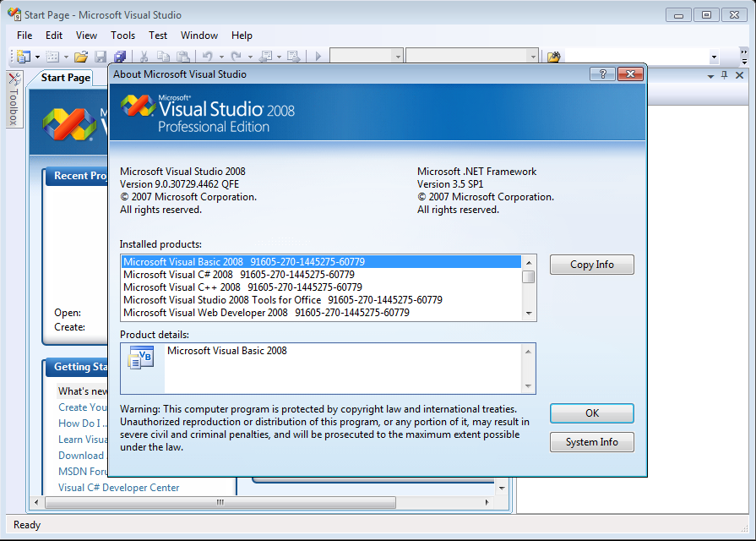Open the View menu
The image size is (756, 541).
[x=86, y=36]
